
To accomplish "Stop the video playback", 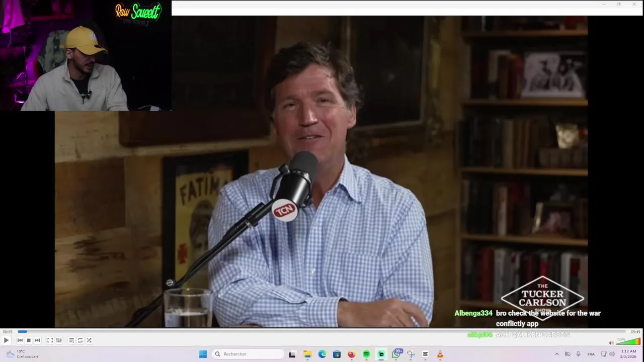I will [x=29, y=340].
